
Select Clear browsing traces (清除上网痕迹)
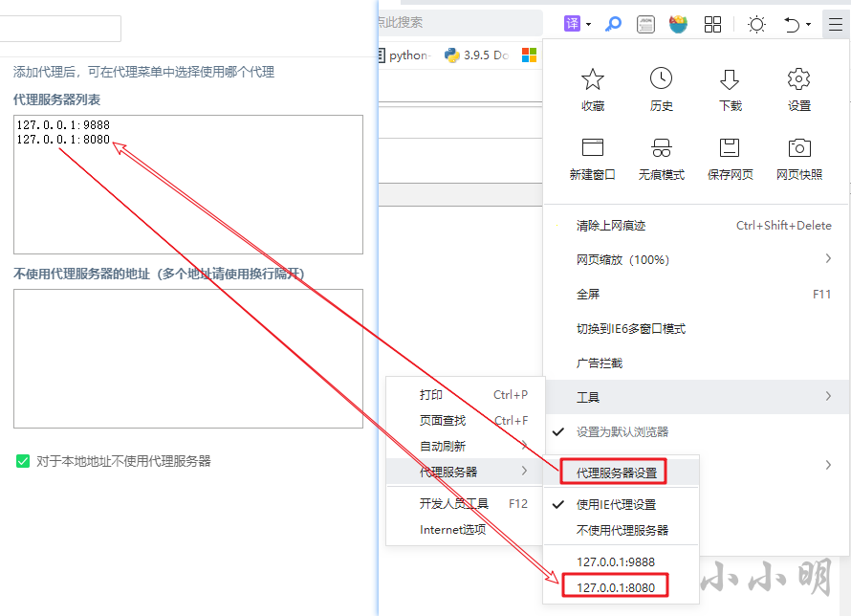click(x=696, y=225)
